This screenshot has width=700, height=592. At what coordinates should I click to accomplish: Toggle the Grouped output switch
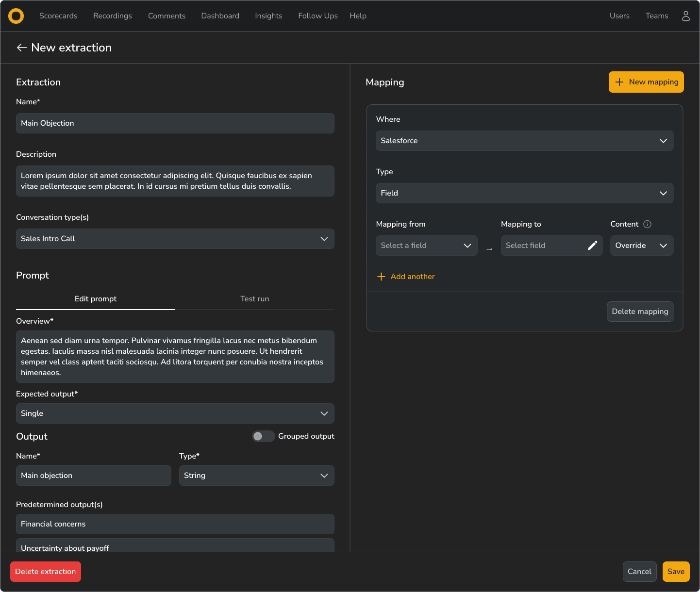264,436
